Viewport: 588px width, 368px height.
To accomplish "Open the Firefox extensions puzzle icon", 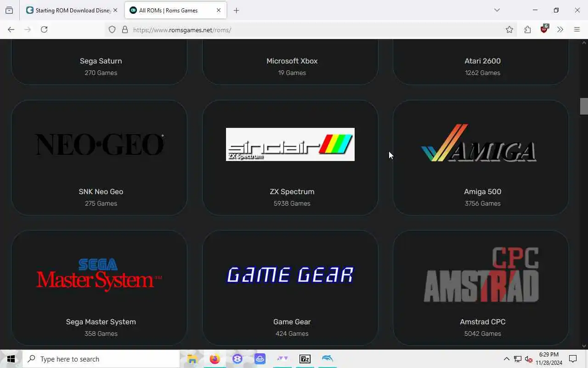I will tap(527, 29).
